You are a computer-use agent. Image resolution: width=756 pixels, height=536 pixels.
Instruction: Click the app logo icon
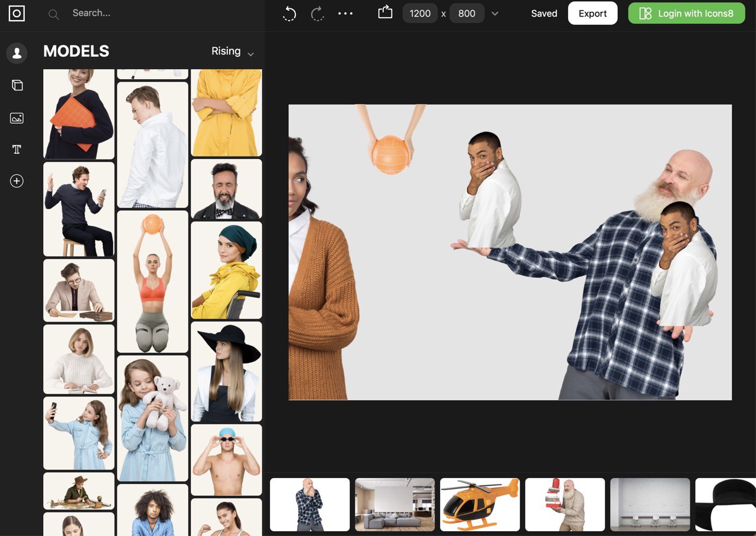click(17, 13)
